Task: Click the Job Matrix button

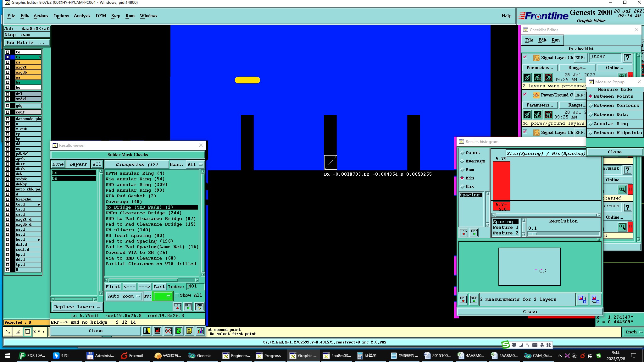Action: 27,42
